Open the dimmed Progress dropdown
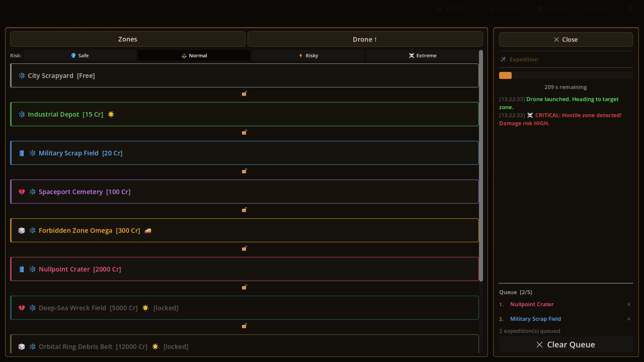The image size is (644, 362). click(555, 9)
